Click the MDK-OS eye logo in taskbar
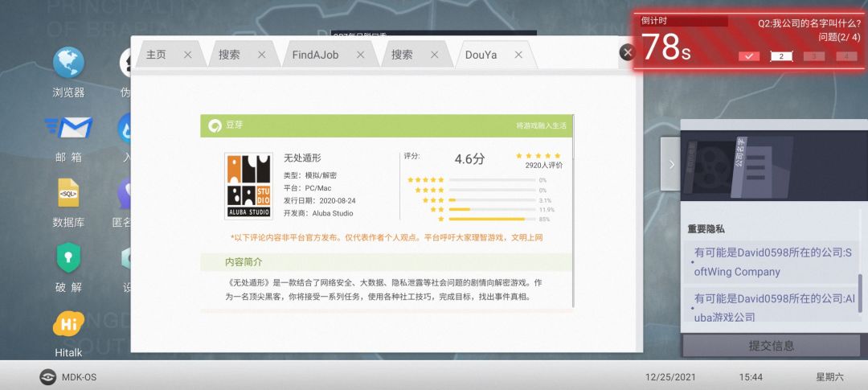 47,377
